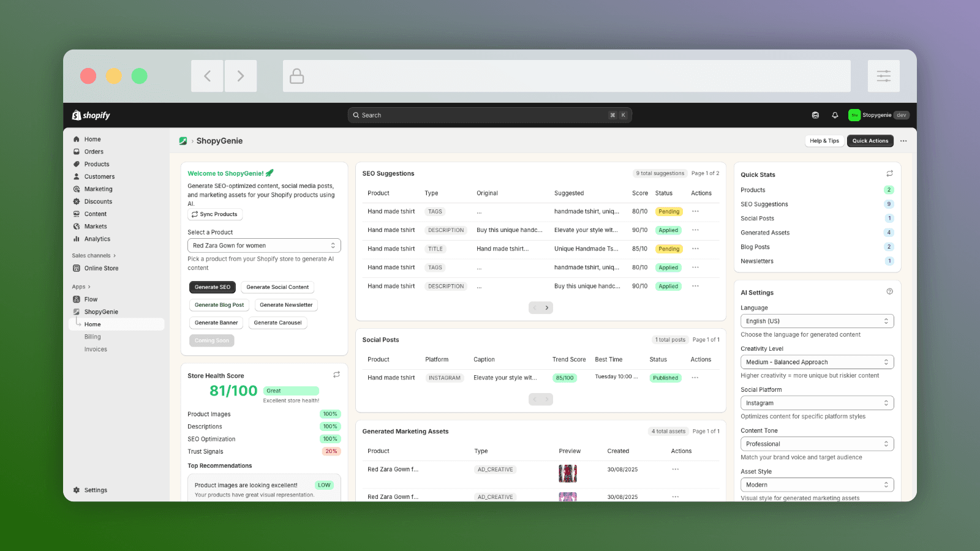Screen dimensions: 980x551
Task: Open Help & Tips
Action: [824, 141]
